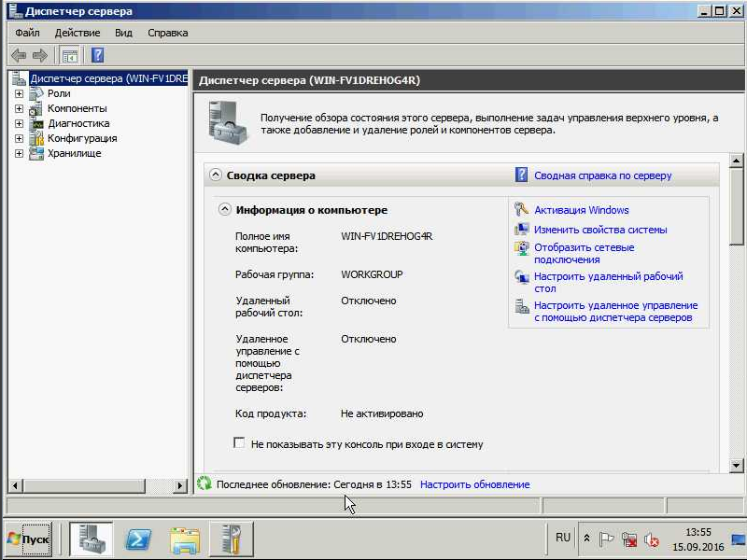Click the Компоненты icon in the tree
The height and width of the screenshot is (560, 747).
click(36, 108)
